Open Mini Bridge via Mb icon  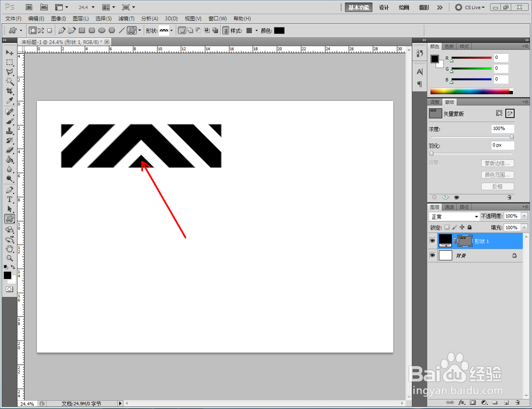coord(44,7)
